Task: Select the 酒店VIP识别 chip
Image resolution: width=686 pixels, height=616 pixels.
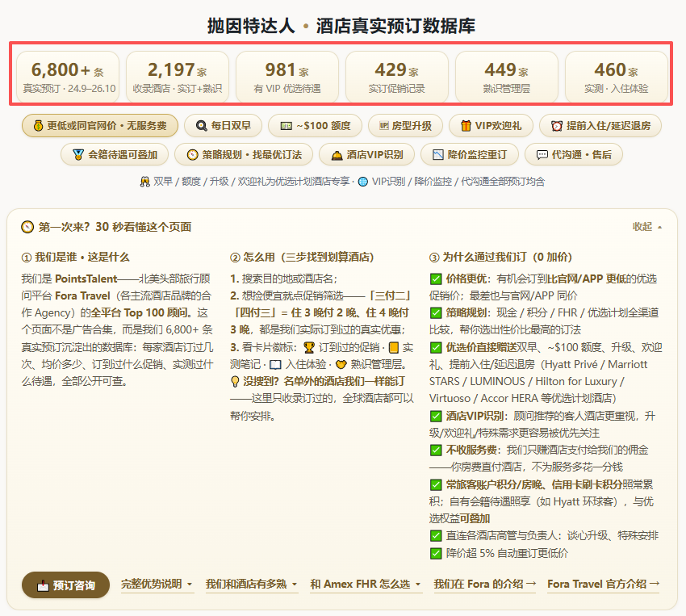Action: point(366,155)
